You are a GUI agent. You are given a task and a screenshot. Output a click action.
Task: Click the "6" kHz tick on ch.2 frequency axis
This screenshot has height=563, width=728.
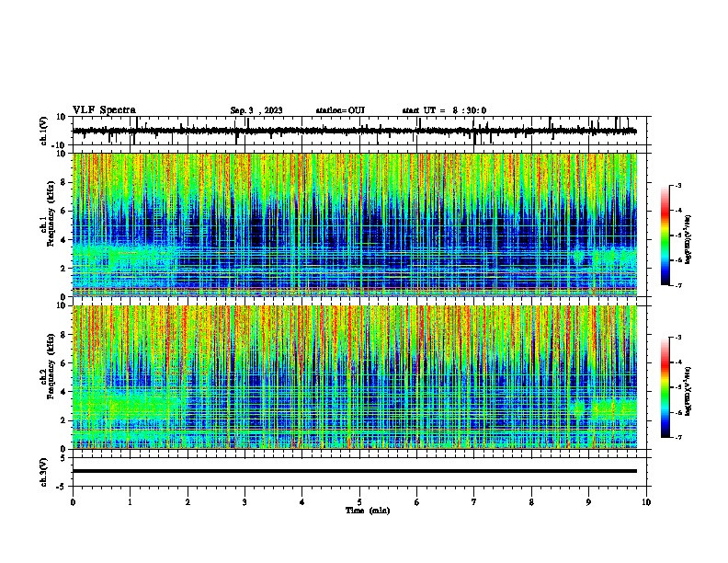tap(64, 362)
